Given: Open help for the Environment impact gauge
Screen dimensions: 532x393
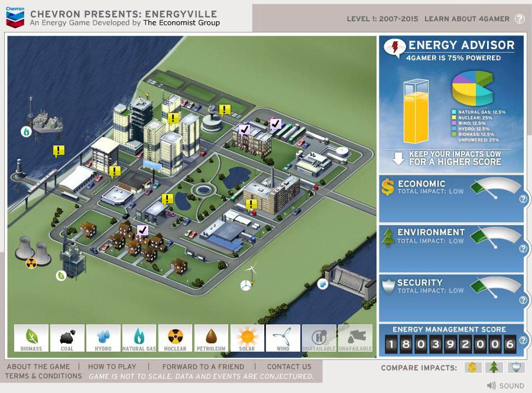Looking at the screenshot, I should [523, 249].
